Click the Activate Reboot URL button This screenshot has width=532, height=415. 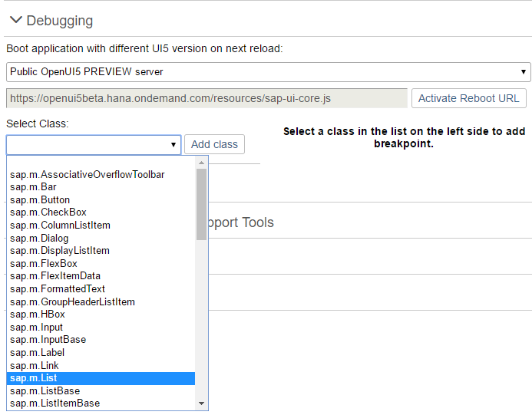(468, 98)
